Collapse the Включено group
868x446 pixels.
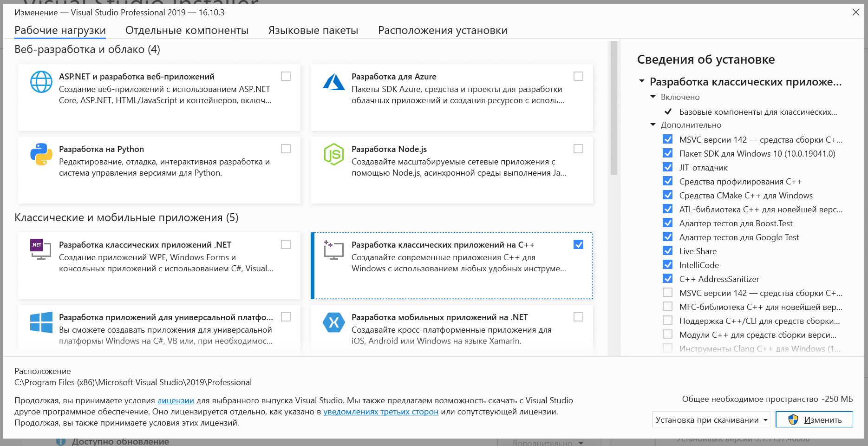click(x=653, y=97)
